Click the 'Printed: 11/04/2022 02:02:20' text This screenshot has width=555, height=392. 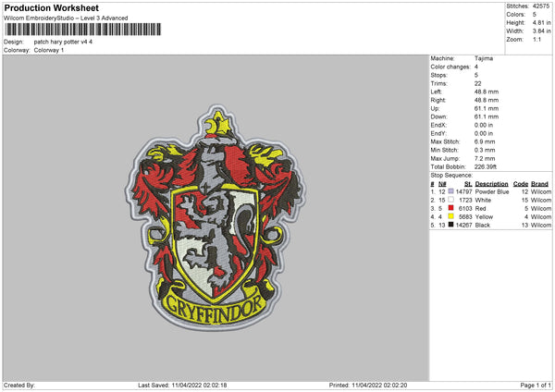tap(368, 386)
